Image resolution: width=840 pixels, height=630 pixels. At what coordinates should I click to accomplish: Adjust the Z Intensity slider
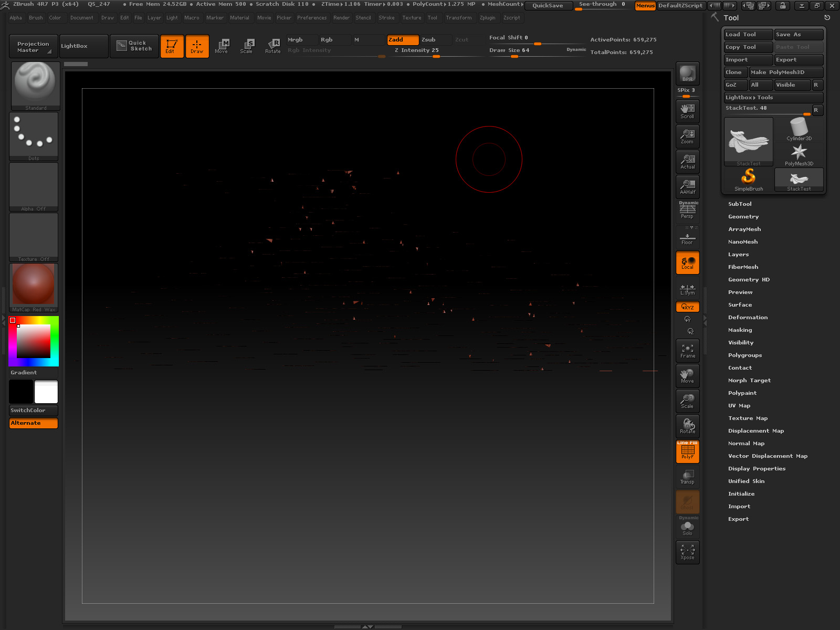[x=436, y=51]
